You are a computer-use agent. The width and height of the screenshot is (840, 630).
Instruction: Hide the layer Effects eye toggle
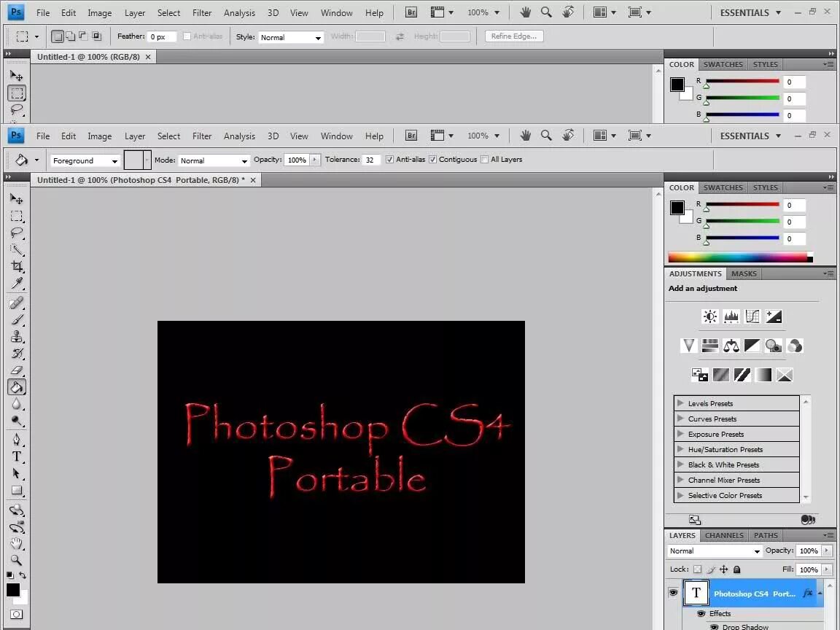(x=701, y=613)
